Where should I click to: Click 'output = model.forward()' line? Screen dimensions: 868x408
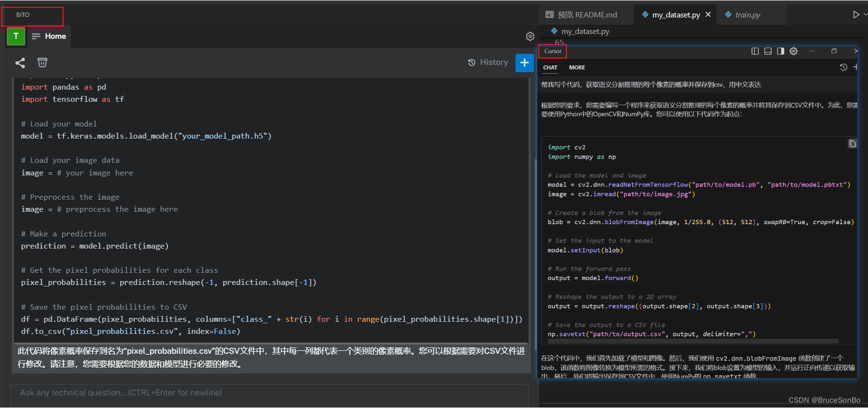coord(593,278)
